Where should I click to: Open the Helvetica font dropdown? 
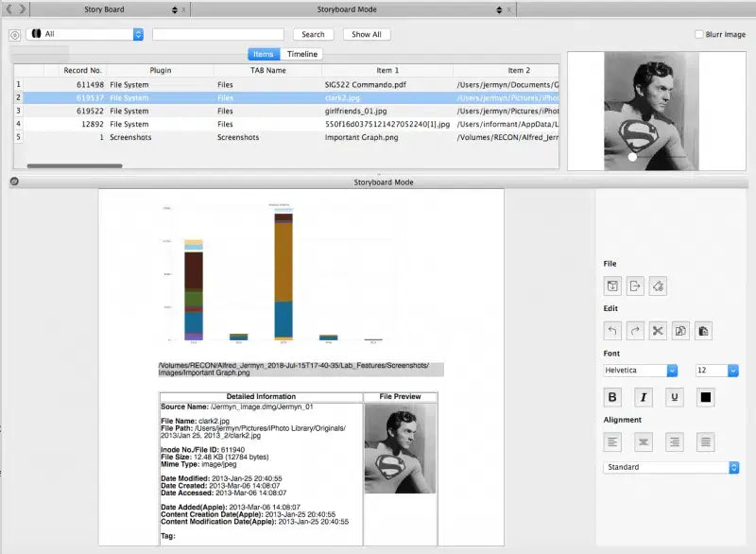point(641,371)
